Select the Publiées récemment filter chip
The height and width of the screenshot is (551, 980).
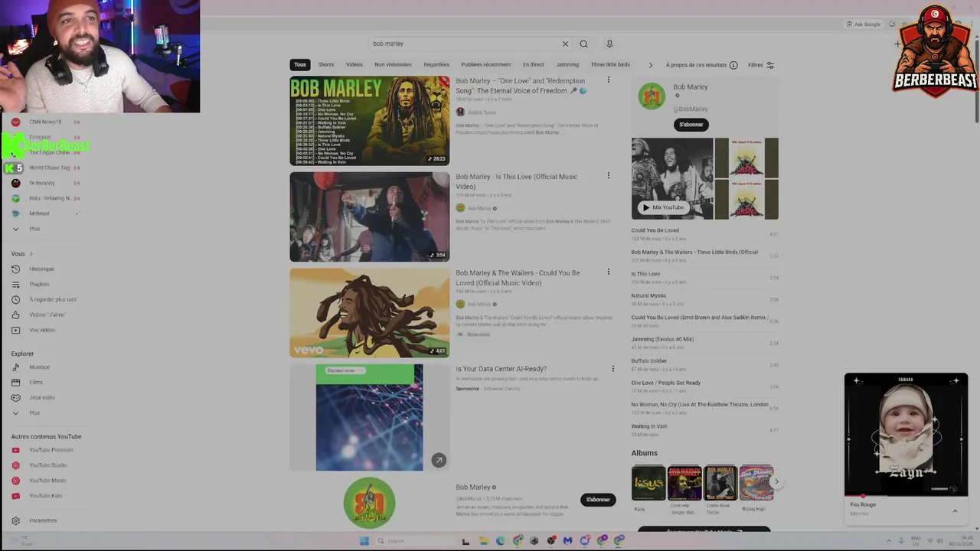click(x=486, y=64)
